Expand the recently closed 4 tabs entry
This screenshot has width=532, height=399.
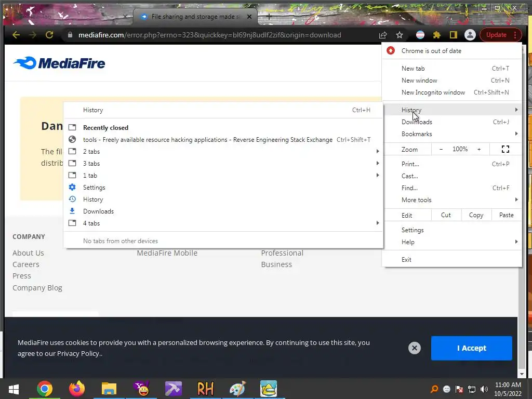(223, 223)
